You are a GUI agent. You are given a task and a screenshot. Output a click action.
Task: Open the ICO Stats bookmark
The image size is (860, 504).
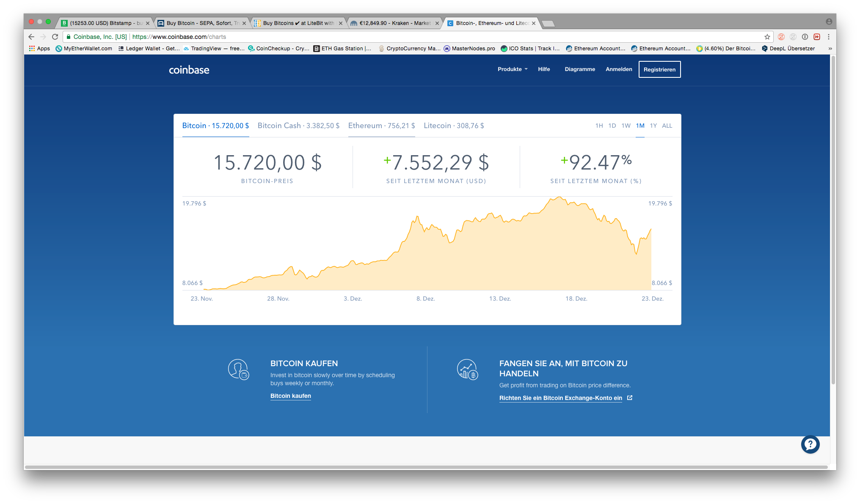pyautogui.click(x=530, y=49)
